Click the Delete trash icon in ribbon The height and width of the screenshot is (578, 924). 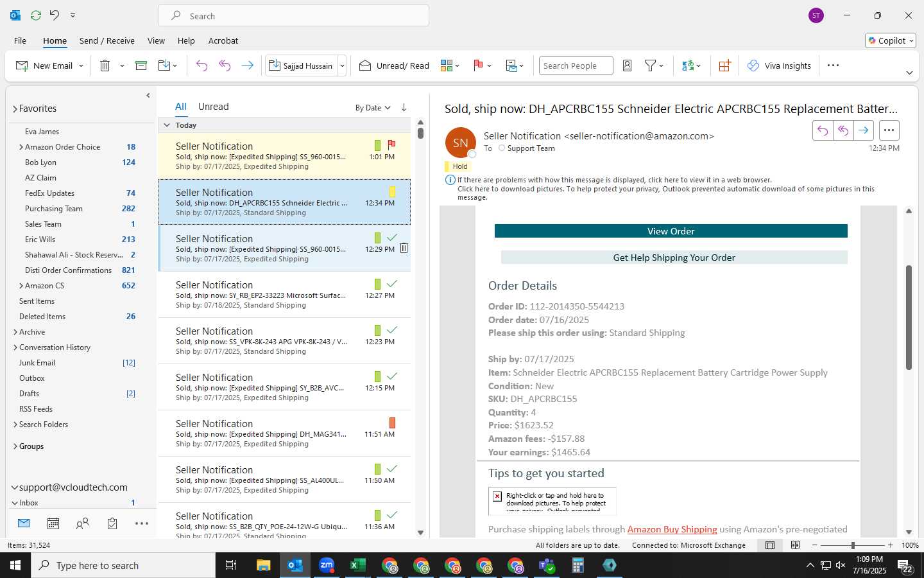coord(105,66)
